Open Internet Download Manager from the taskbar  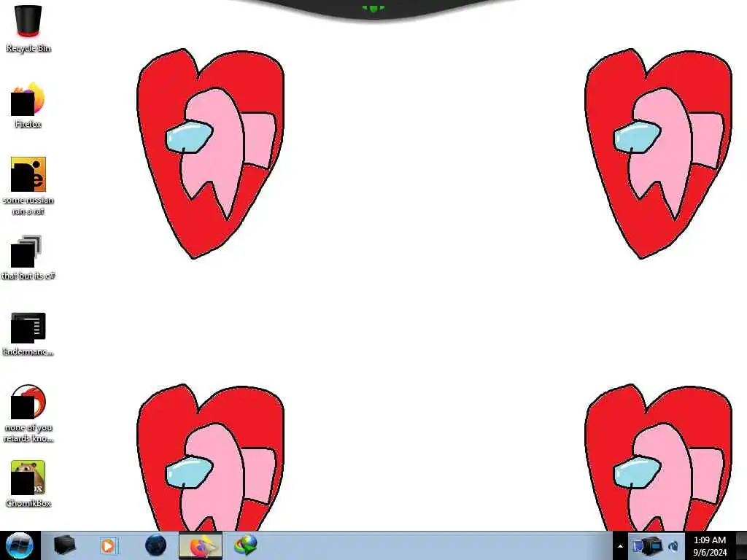(x=246, y=545)
